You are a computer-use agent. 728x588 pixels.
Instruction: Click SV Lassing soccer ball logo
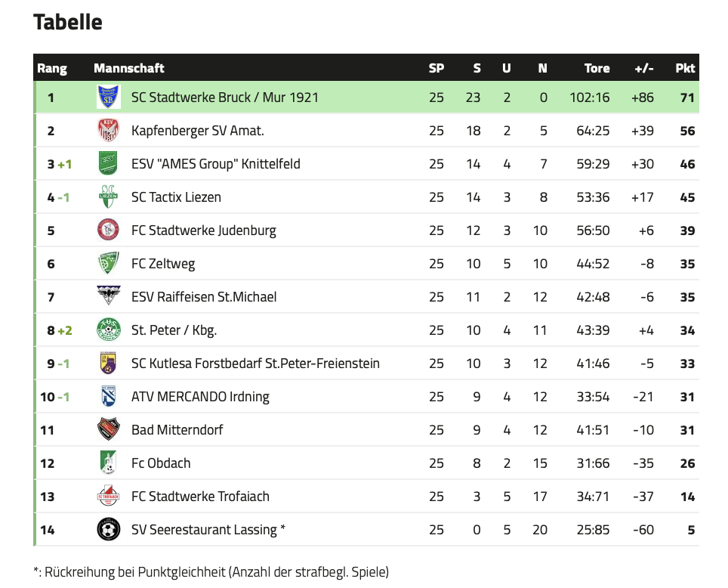[x=109, y=529]
